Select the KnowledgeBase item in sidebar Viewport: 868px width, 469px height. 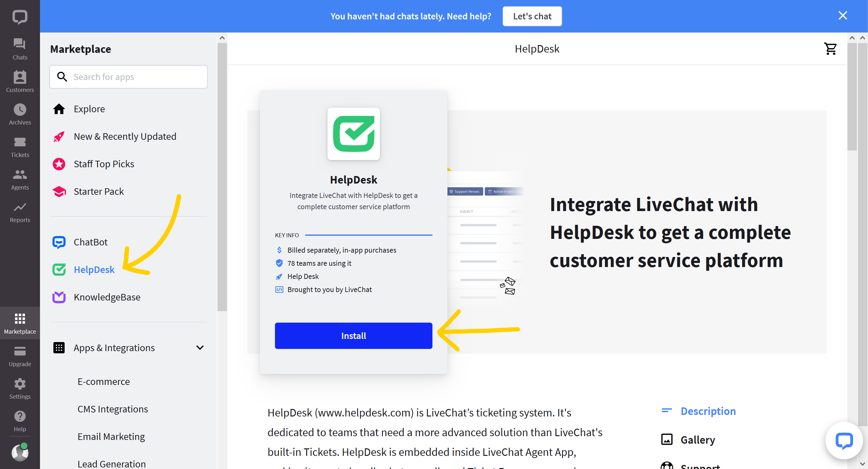pos(107,296)
